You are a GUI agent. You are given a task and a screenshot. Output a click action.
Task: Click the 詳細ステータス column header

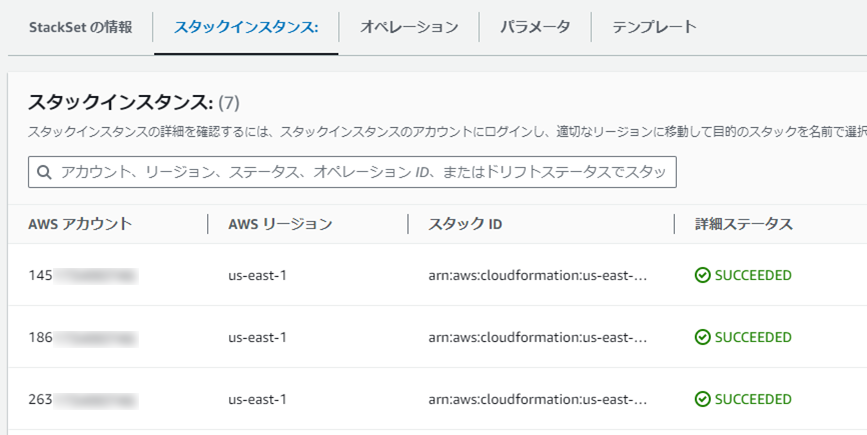[x=744, y=224]
